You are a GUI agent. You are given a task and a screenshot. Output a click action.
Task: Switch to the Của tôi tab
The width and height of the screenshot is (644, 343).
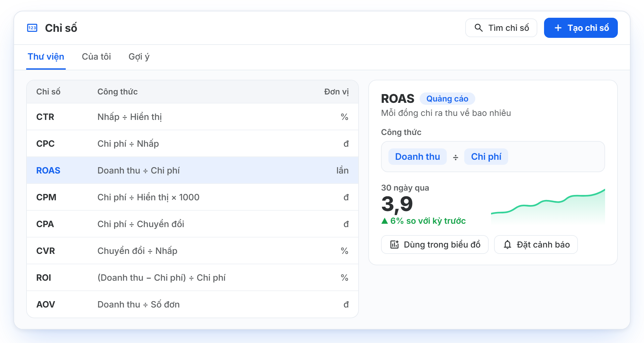(96, 57)
